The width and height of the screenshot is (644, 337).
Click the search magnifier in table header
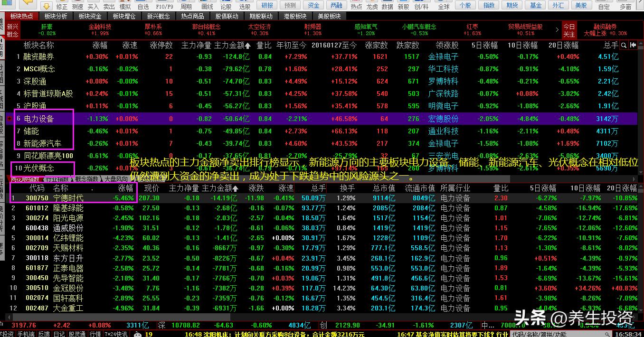(624, 46)
